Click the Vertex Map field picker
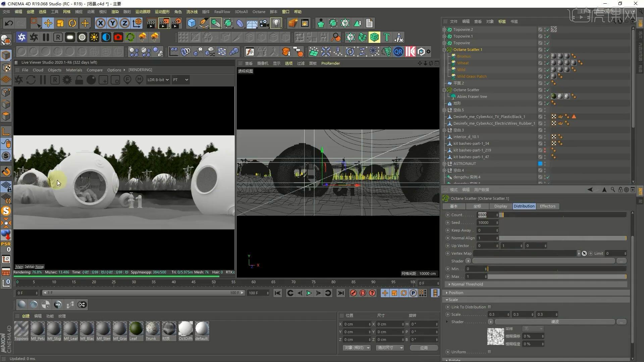The width and height of the screenshot is (644, 362). [584, 253]
